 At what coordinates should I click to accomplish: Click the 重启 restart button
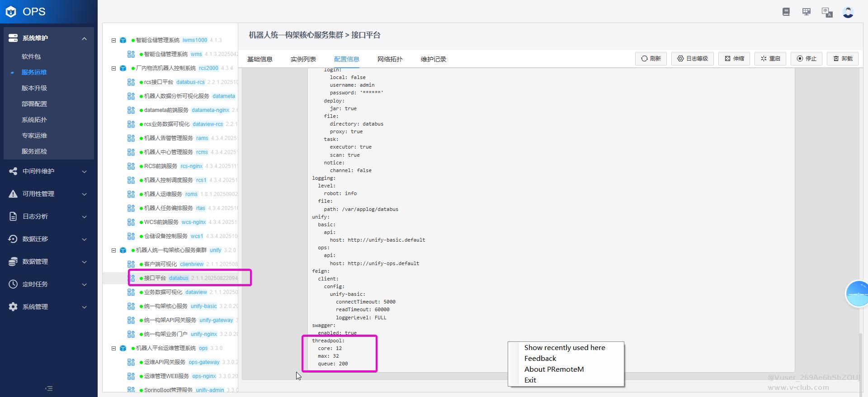(770, 59)
